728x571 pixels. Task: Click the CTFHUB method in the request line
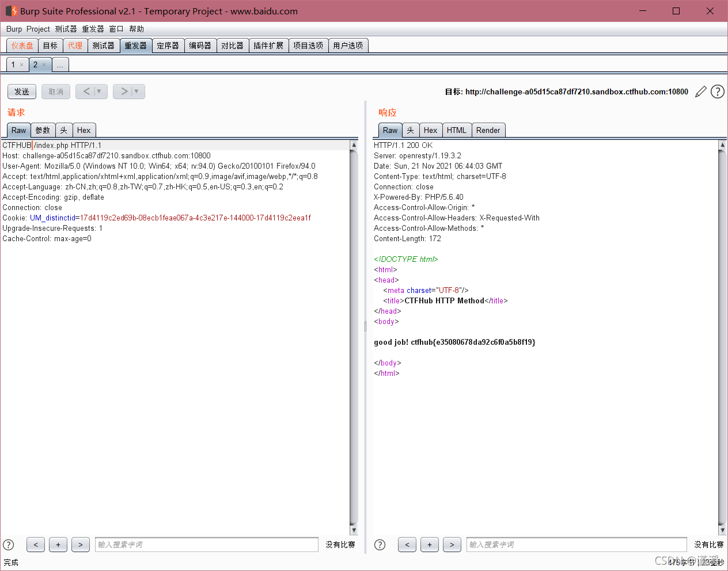tap(17, 146)
